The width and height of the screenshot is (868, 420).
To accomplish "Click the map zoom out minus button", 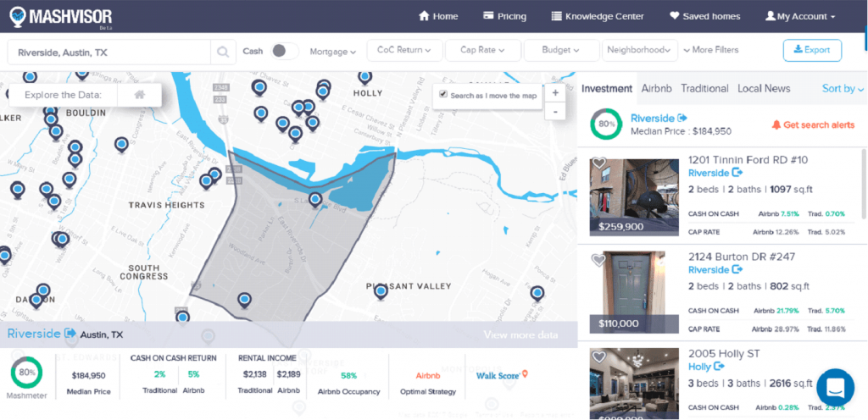I will [555, 112].
